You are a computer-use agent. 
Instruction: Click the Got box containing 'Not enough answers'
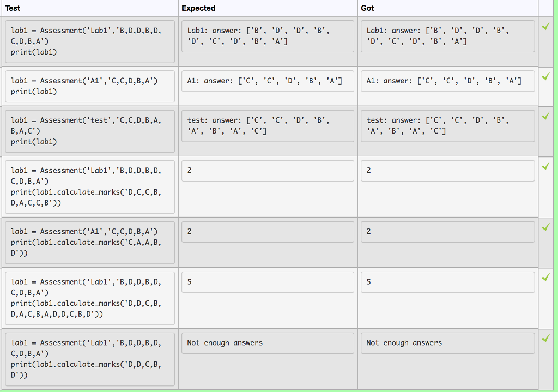pyautogui.click(x=448, y=343)
